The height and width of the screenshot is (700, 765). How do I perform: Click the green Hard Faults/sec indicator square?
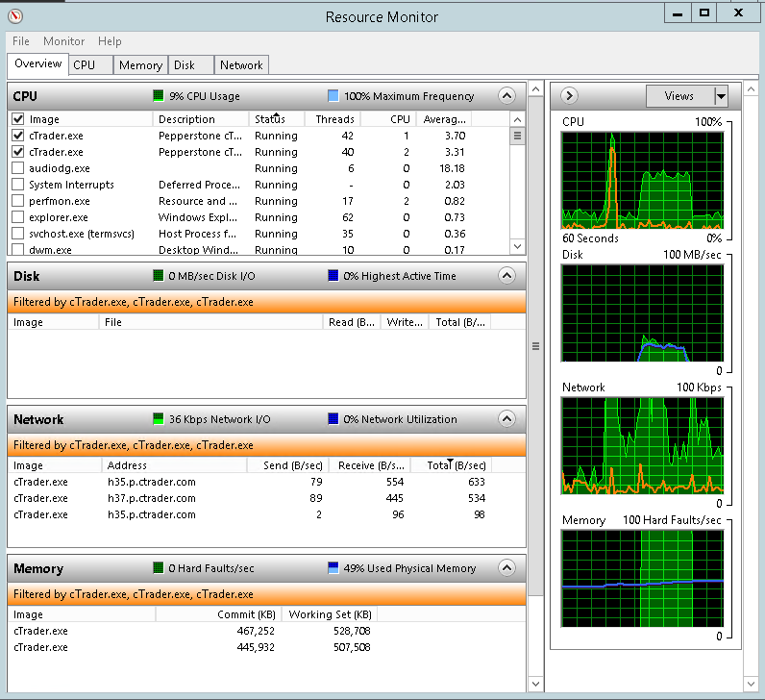158,567
